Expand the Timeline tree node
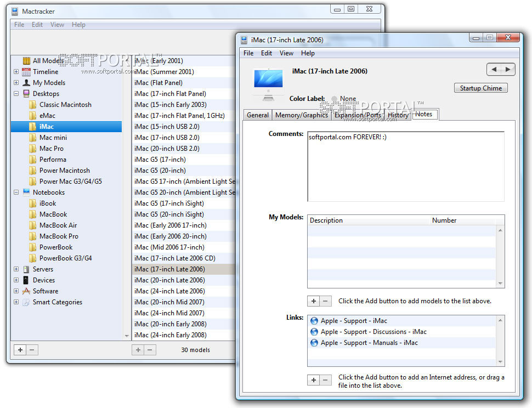Viewport: 532px width, 408px height. (16, 71)
